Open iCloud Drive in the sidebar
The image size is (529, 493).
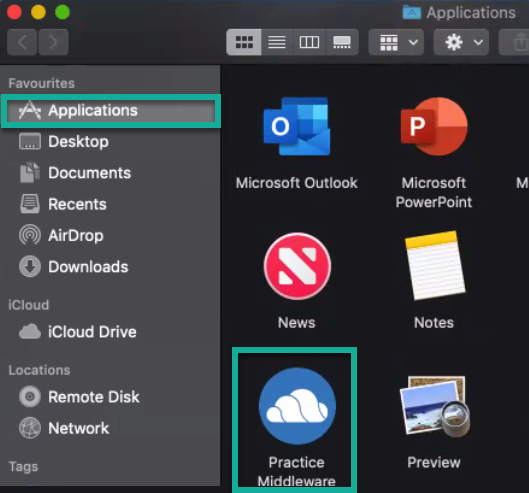click(x=111, y=332)
